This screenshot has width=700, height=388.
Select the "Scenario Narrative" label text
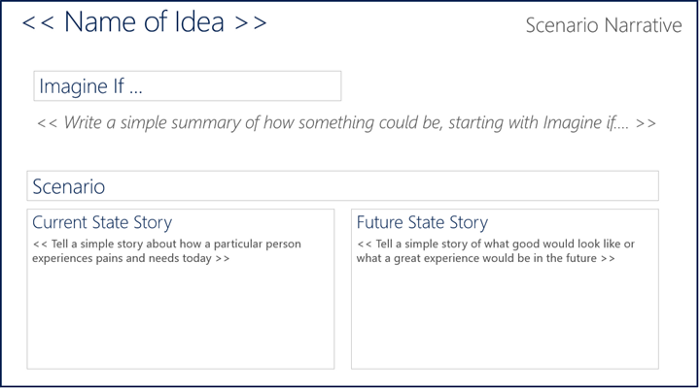pos(604,25)
